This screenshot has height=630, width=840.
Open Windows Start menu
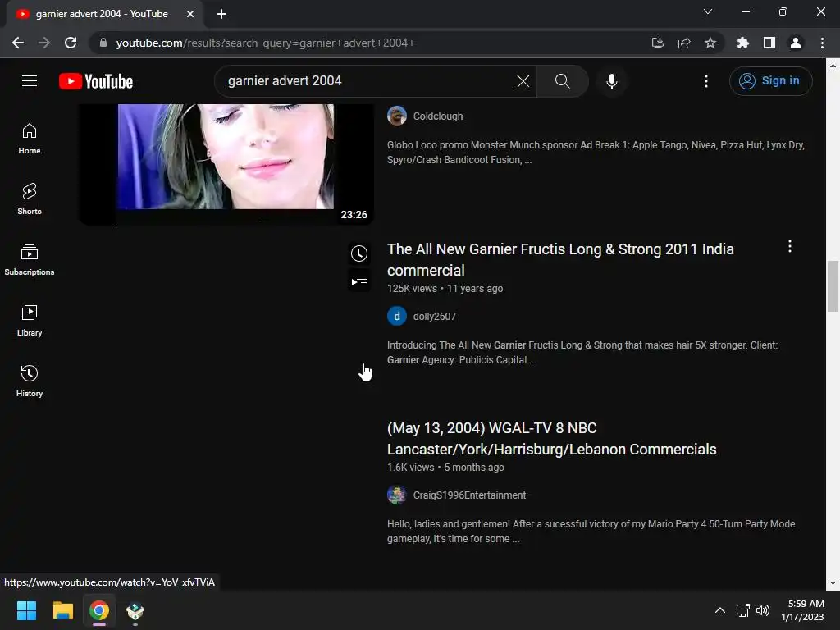point(27,610)
